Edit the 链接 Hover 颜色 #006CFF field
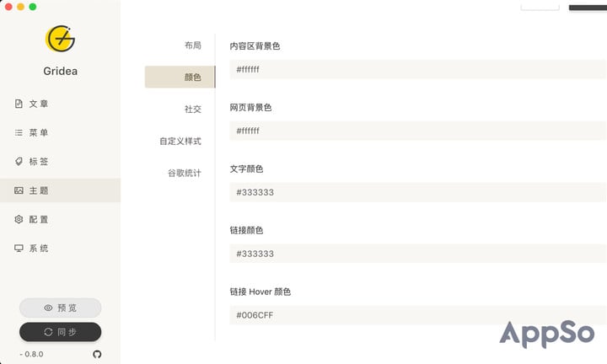Screen dimensions: 607x364 click(x=417, y=315)
